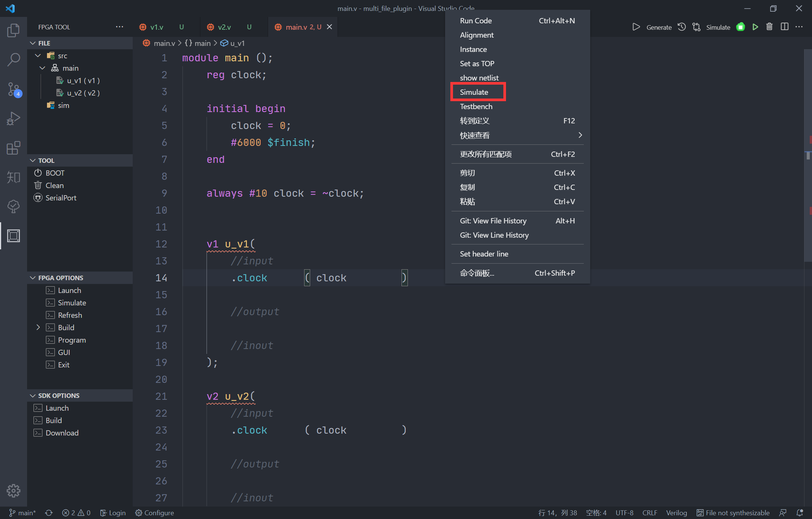Open the Search view

(x=14, y=59)
